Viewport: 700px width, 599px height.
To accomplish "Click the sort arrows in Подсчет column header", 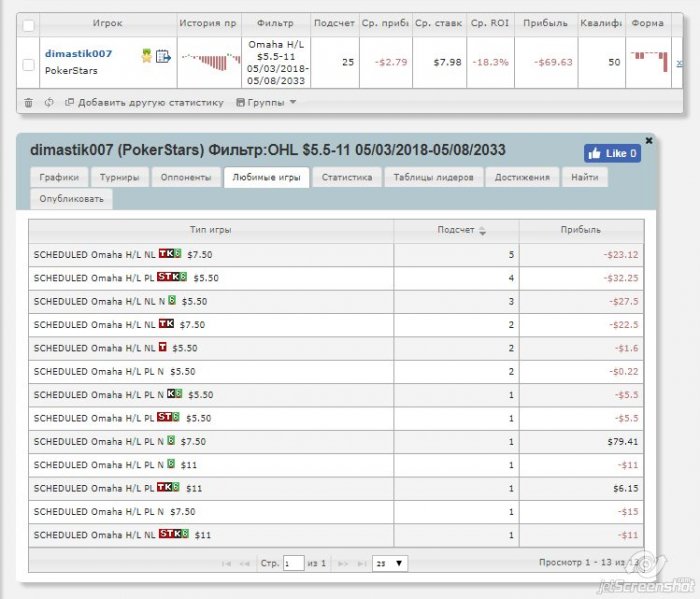I will click(482, 231).
